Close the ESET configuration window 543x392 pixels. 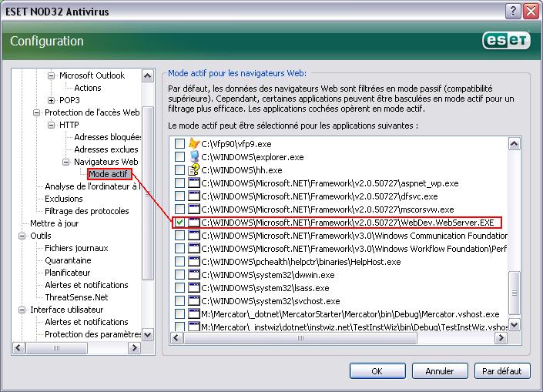(x=531, y=12)
